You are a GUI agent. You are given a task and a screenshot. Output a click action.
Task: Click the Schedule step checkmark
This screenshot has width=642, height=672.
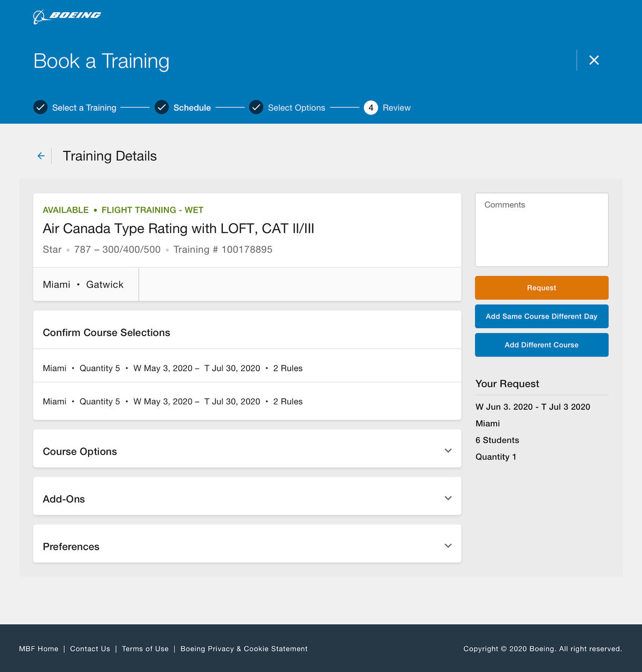tap(162, 107)
